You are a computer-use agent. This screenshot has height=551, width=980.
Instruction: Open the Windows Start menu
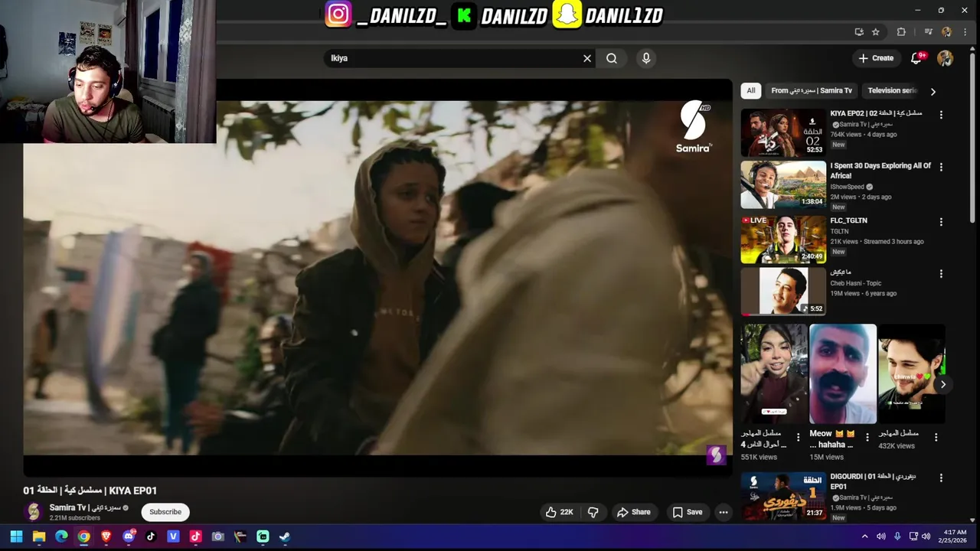(16, 536)
